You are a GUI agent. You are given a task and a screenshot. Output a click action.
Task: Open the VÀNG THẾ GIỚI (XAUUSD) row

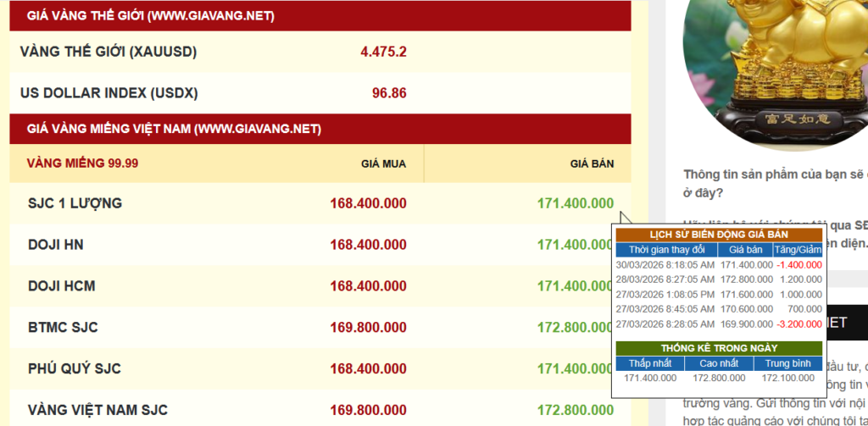(x=108, y=52)
